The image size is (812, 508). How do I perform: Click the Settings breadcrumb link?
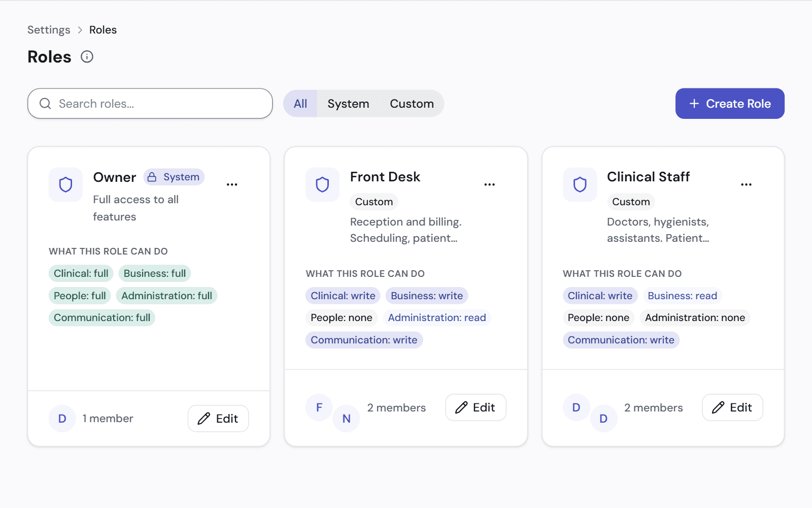(49, 30)
